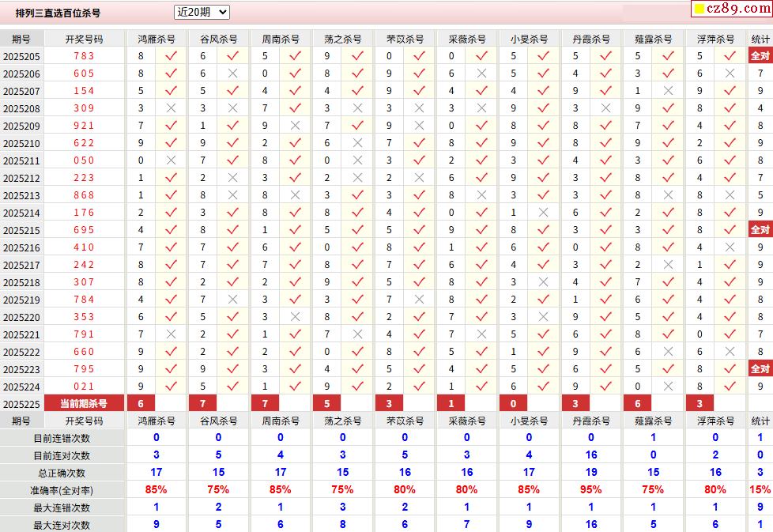The image size is (773, 532).
Task: Click the X mark for 鸿雁杀号 in row 2025208
Action: coord(171,108)
